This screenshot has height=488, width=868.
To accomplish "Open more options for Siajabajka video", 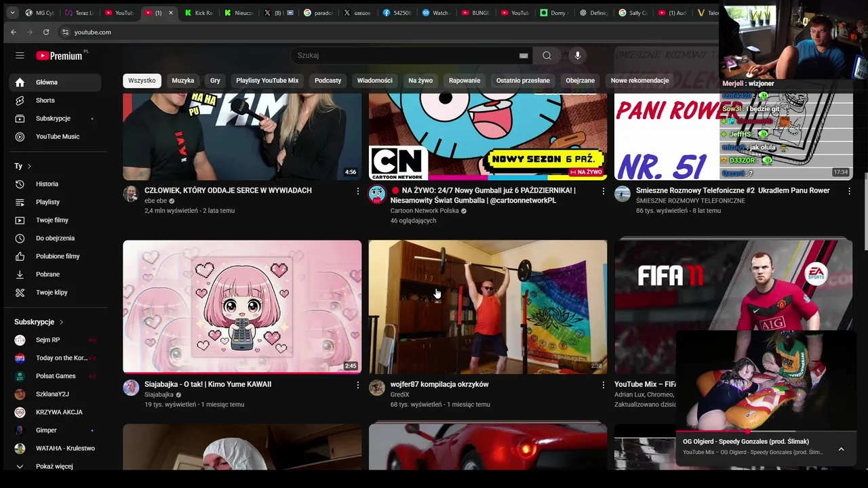I will (x=358, y=385).
